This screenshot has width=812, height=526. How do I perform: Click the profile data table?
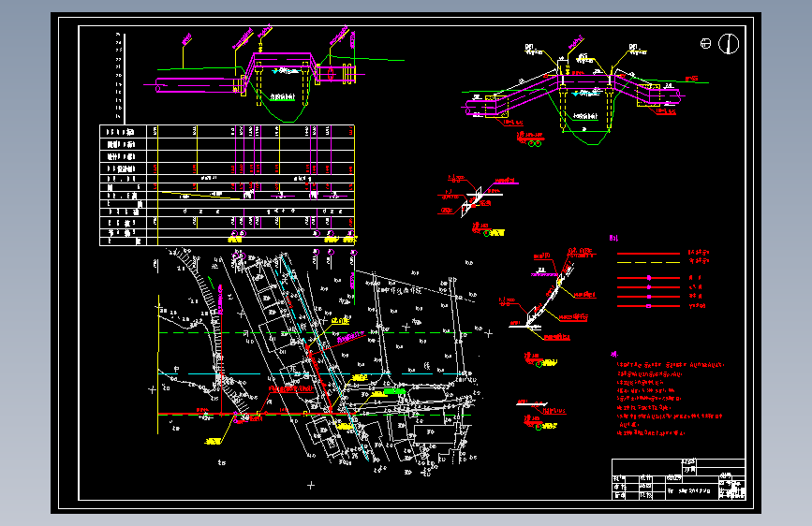pyautogui.click(x=227, y=184)
